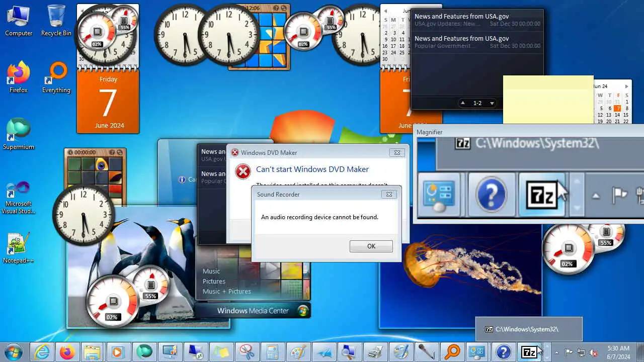Open Action Center flag in system tray
644x362 pixels.
pyautogui.click(x=569, y=352)
